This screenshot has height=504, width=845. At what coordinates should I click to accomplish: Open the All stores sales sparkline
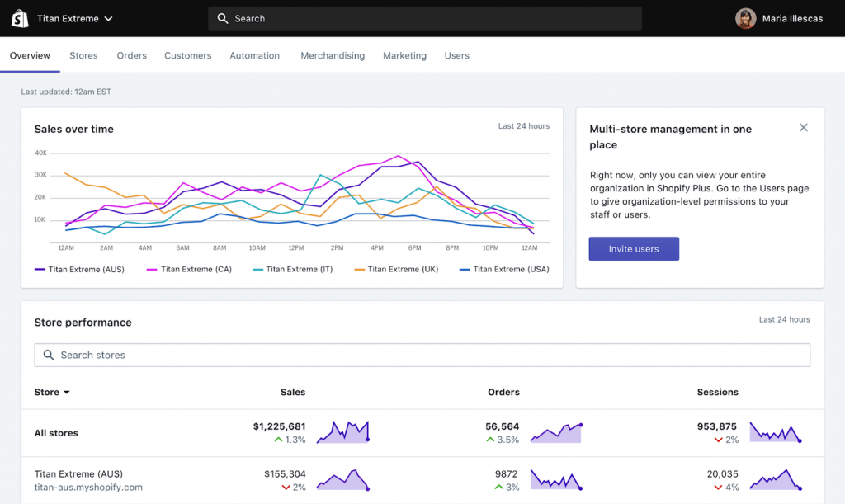coord(342,432)
